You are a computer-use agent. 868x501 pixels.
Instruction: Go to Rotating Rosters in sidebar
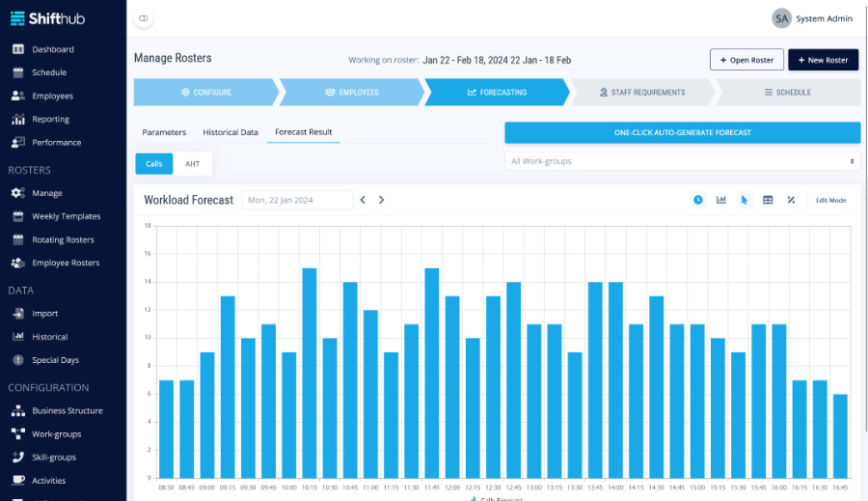point(63,239)
